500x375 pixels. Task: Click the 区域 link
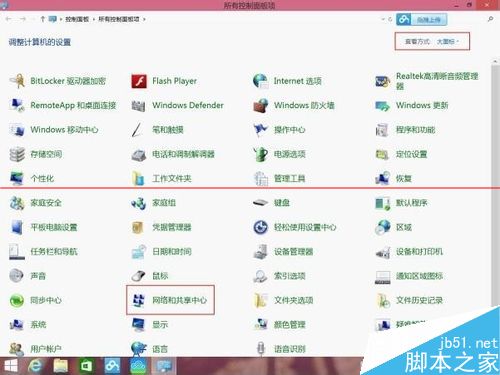tap(404, 227)
